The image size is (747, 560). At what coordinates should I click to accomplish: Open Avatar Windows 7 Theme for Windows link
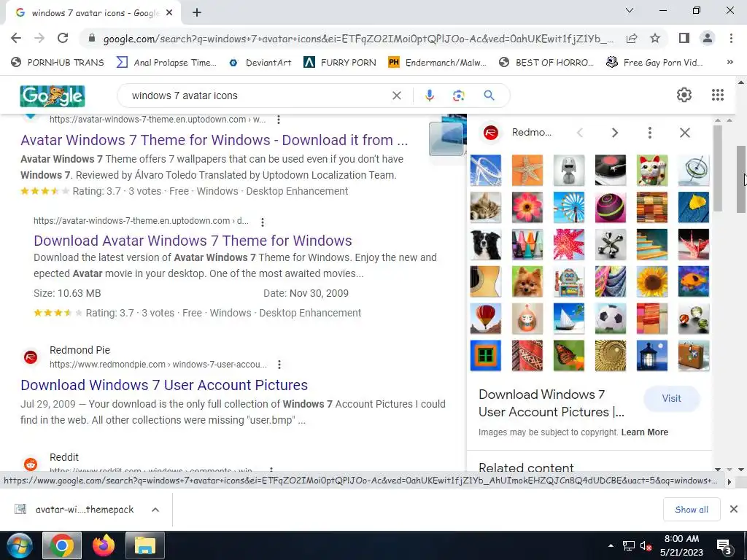[x=214, y=140]
